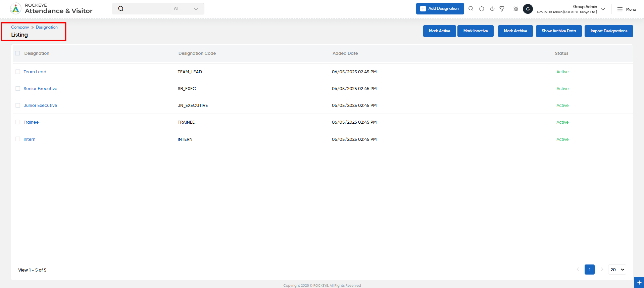Click Mark Active button
The image size is (644, 288).
(x=440, y=31)
